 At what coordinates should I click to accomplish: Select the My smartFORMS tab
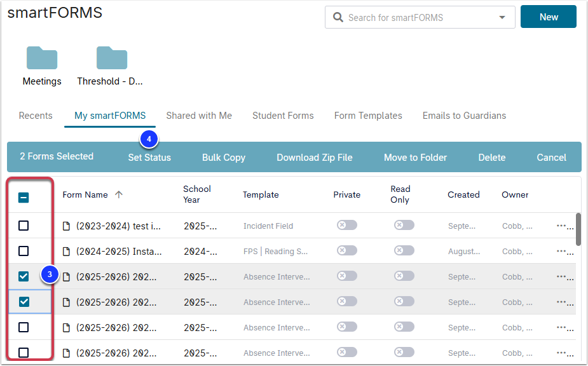tap(110, 116)
